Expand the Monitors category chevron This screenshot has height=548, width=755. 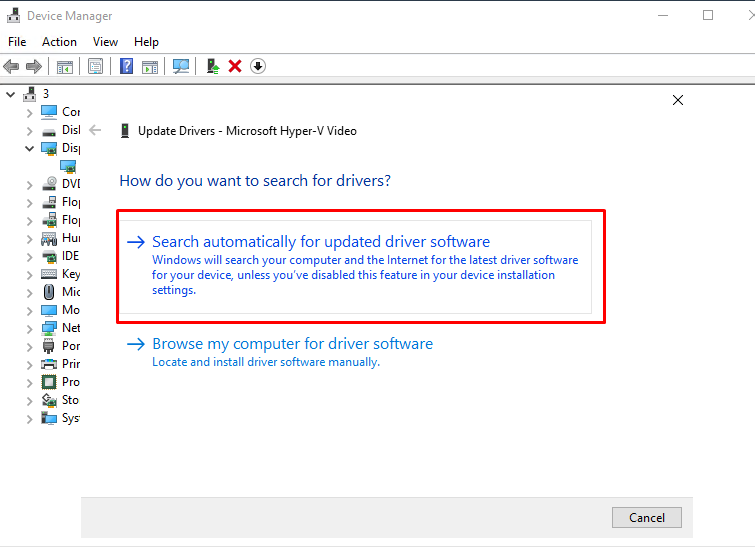(29, 311)
